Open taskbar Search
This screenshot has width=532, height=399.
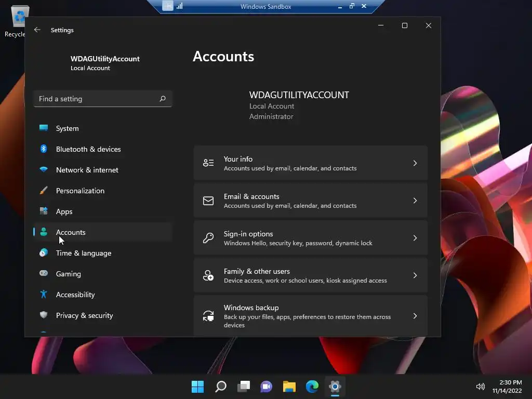point(220,387)
